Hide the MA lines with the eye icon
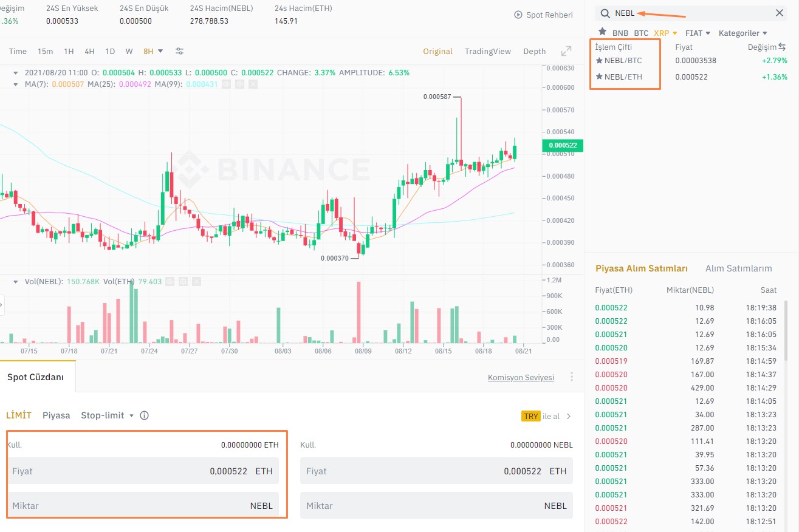Image resolution: width=799 pixels, height=532 pixels. pos(225,84)
